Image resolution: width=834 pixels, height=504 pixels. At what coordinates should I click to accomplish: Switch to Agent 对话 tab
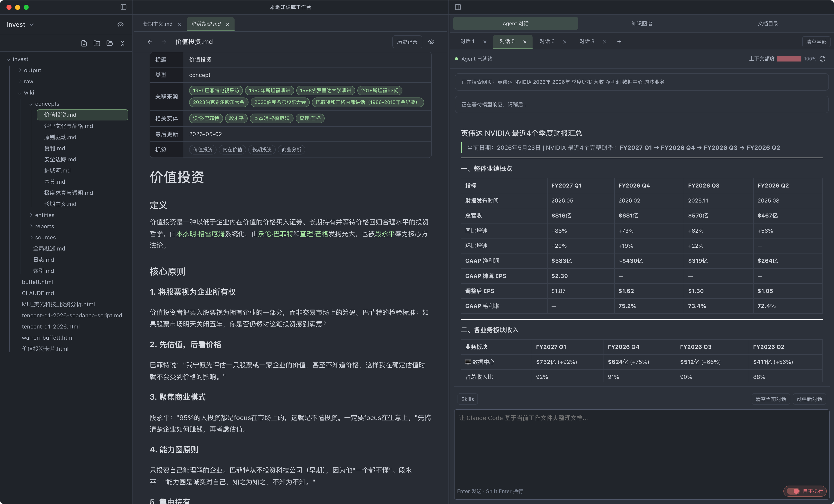tap(515, 23)
